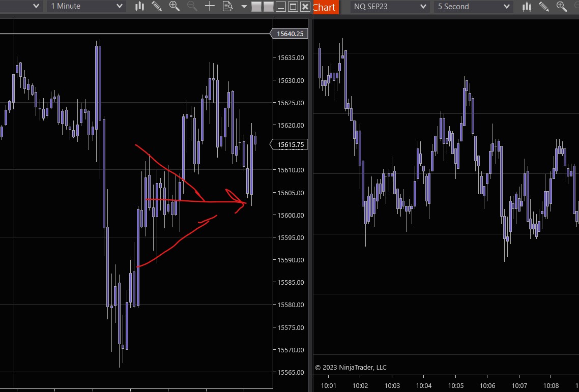Click the 10:03 time axis label
Screen dimensions: 579x392
[392, 386]
